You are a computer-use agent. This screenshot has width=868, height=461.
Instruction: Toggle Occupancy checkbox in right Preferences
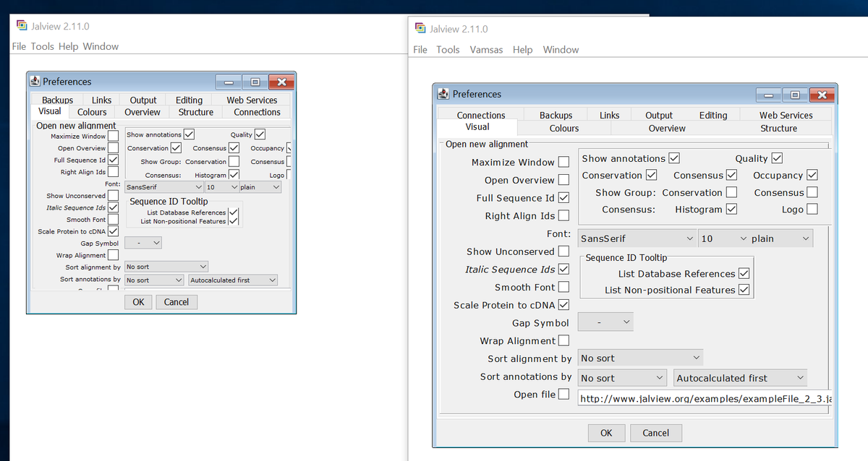(812, 175)
